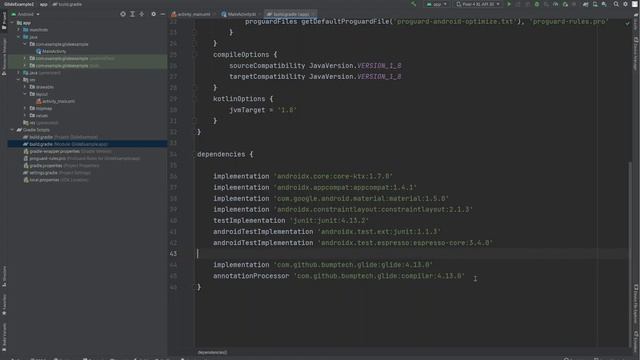Open the Pixel 4 XL device selector
Viewport: 640px width, 360px height.
pyautogui.click(x=478, y=4)
